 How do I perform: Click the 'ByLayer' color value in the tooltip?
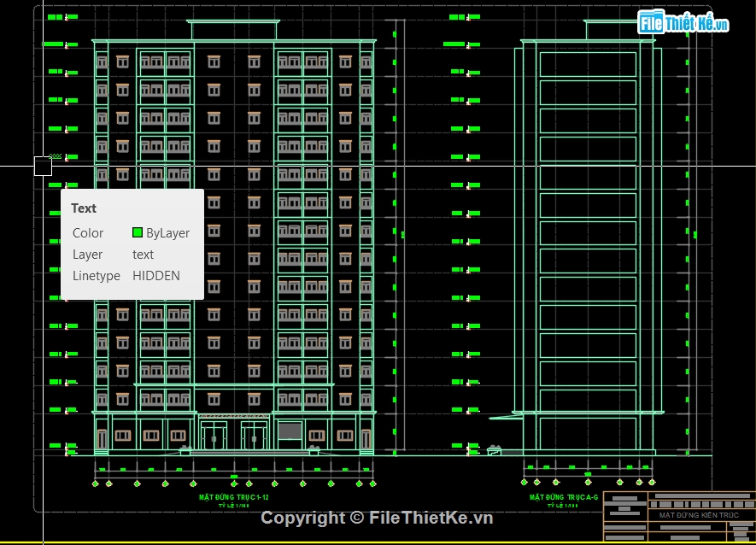tap(167, 233)
